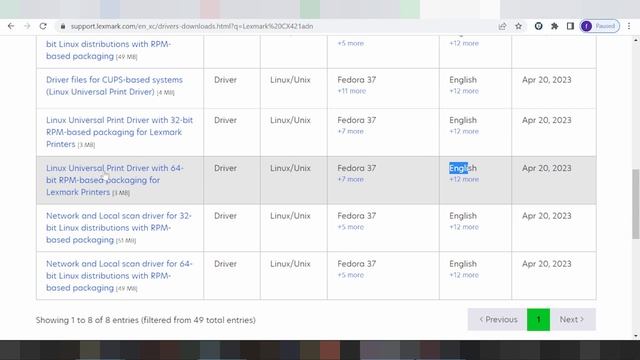Expand +12 more languages for 32-bit print driver
This screenshot has height=360, width=640.
tap(464, 131)
